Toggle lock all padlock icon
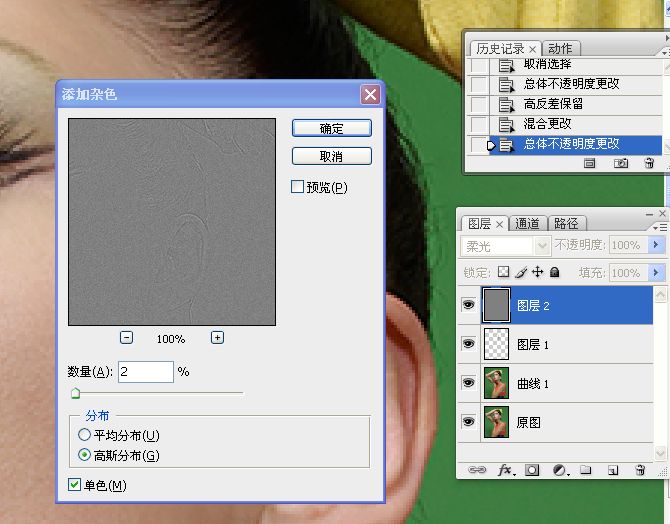Screen dimensions: 670x524 [x=555, y=272]
